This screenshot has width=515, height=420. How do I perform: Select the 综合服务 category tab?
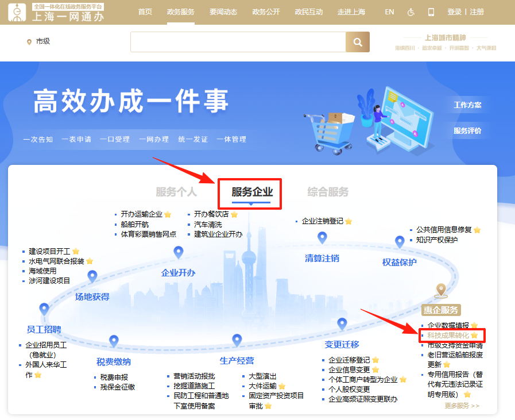tap(326, 192)
